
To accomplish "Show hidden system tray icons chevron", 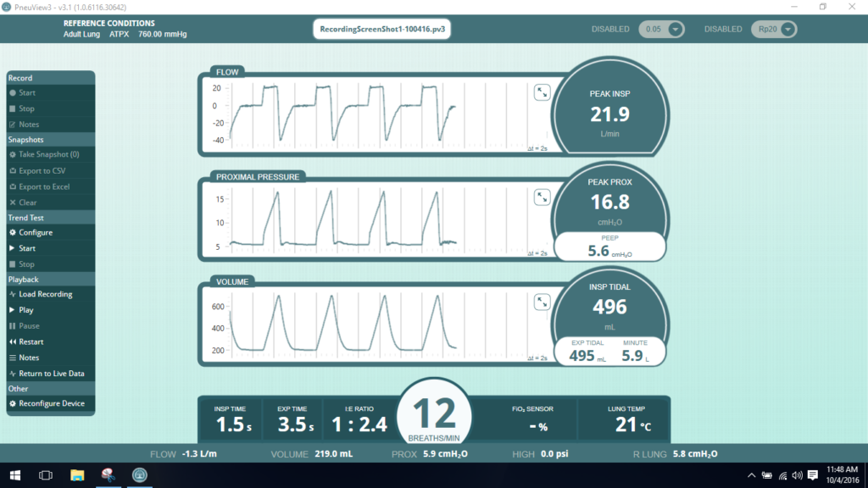I will (x=751, y=475).
